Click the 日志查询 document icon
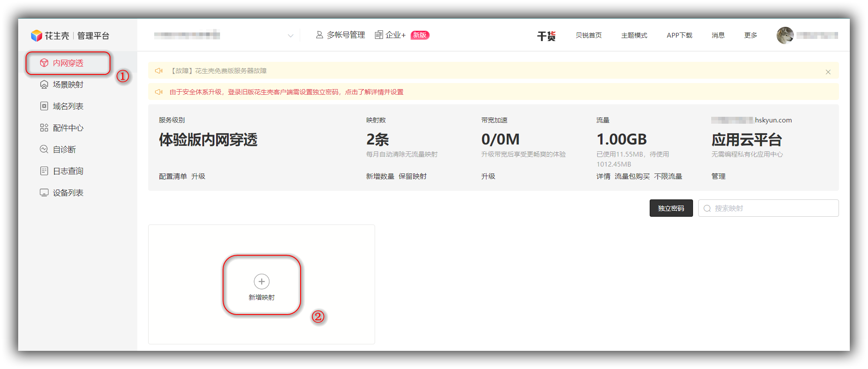868x369 pixels. 44,171
